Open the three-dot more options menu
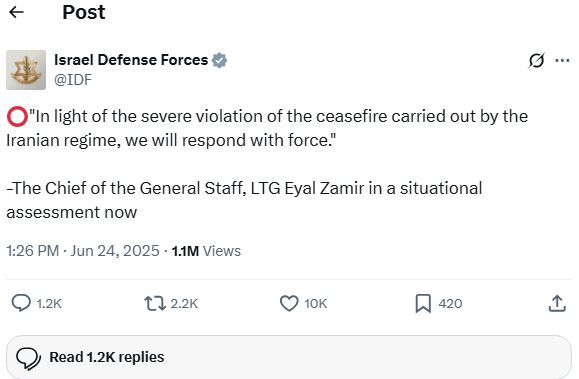Image resolution: width=579 pixels, height=379 pixels. (x=562, y=60)
